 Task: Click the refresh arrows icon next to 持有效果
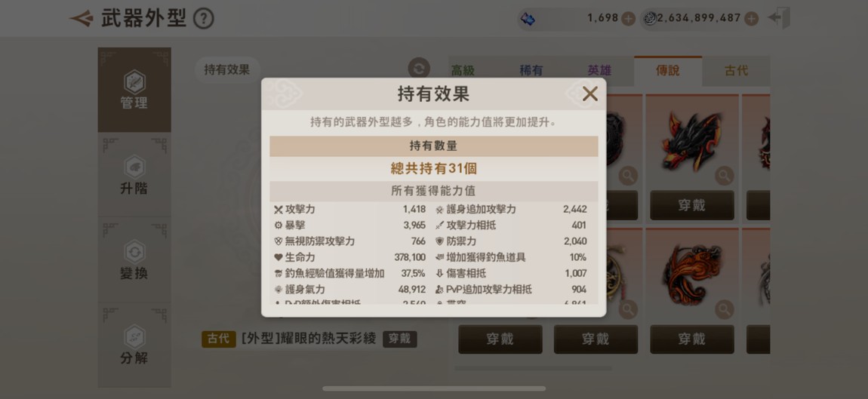(x=419, y=69)
